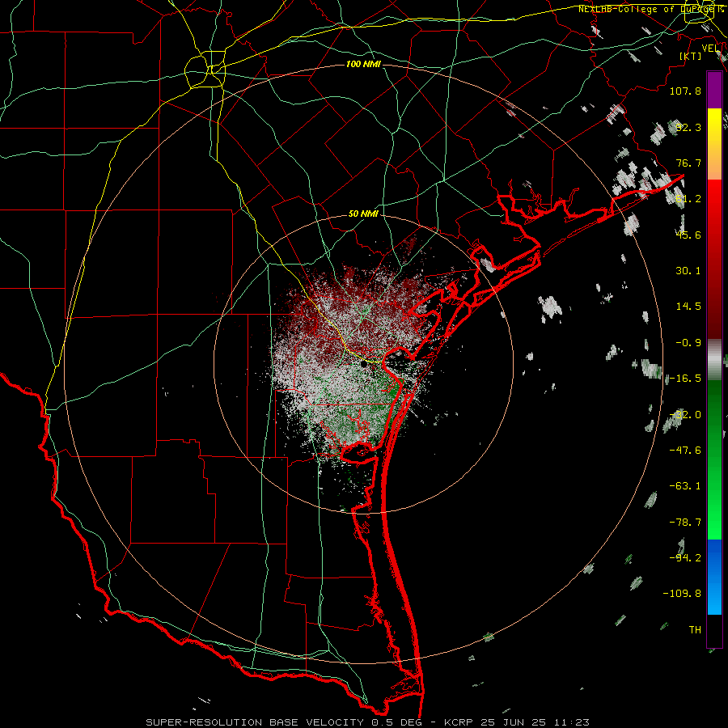Viewport: 728px width, 728px height.
Task: Click the -16.5 velocity scale value
Action: click(x=685, y=379)
